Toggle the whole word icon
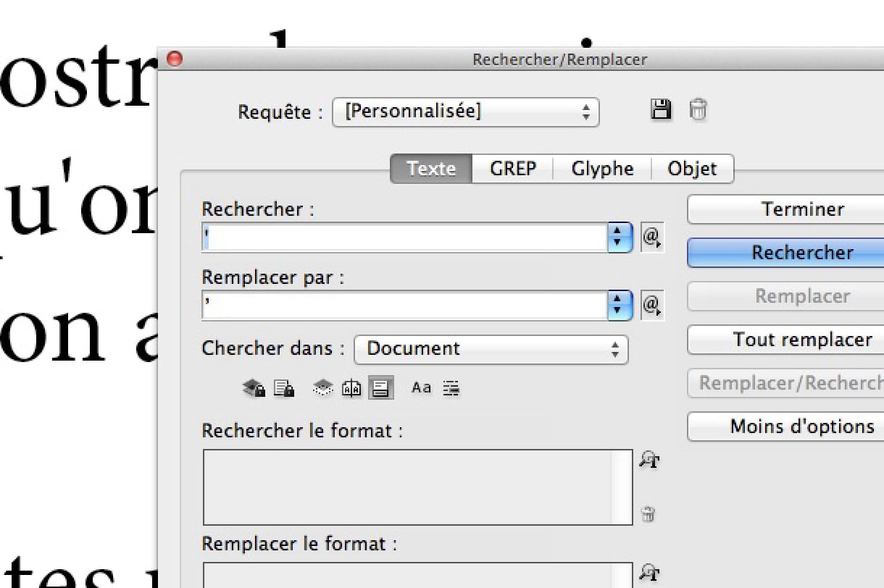This screenshot has width=884, height=588. point(451,388)
